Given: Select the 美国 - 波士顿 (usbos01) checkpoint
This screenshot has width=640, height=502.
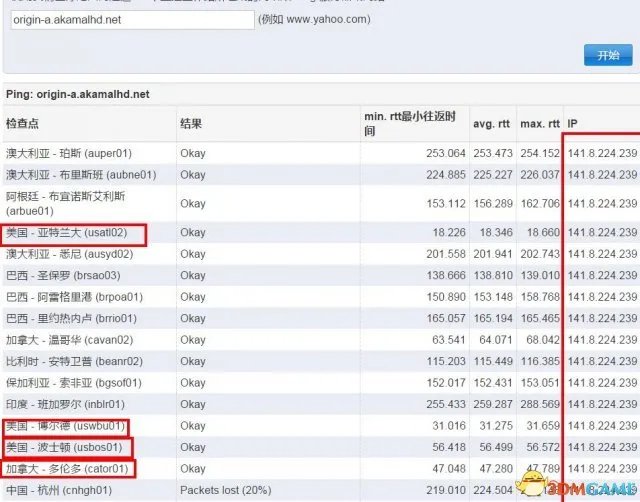Looking at the screenshot, I should [x=65, y=448].
